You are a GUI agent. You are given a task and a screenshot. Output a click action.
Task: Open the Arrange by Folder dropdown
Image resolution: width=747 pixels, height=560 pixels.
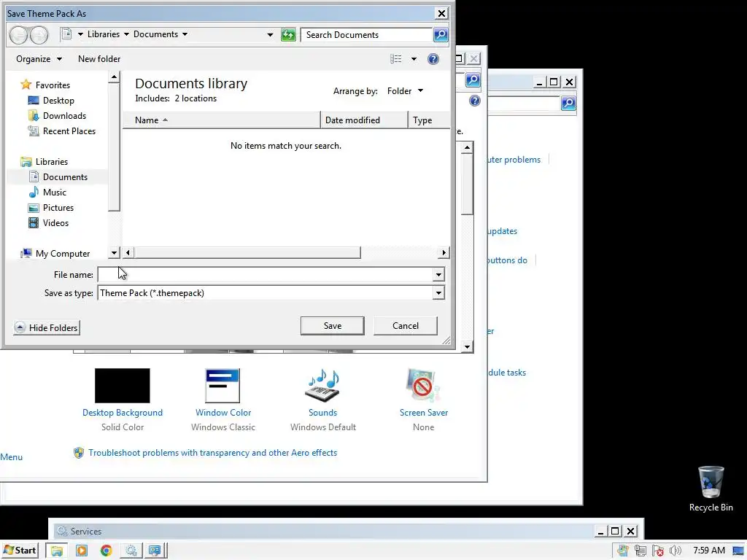[x=405, y=91]
